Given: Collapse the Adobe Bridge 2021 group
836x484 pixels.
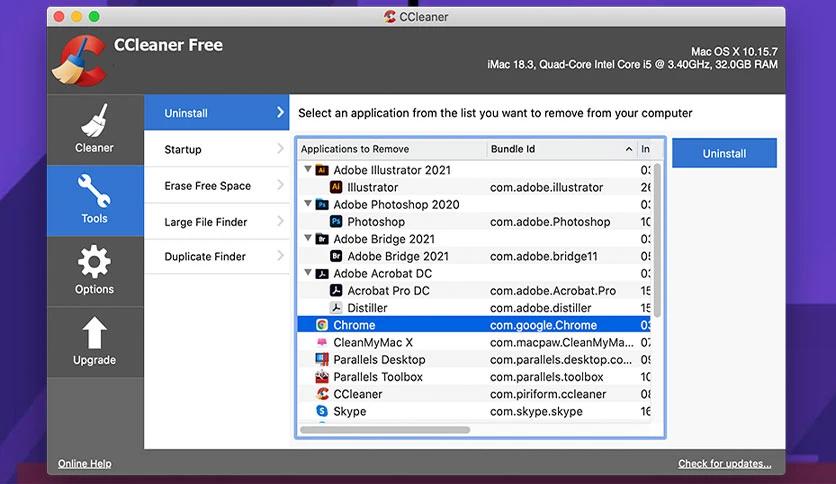Looking at the screenshot, I should (x=307, y=239).
